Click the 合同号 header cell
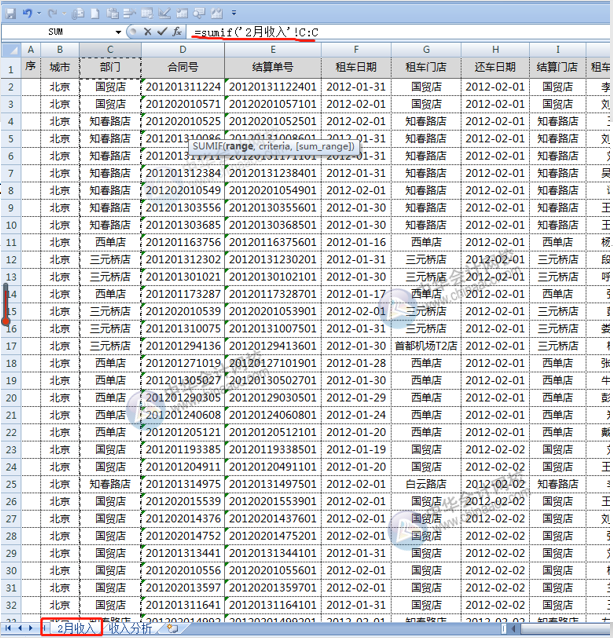The width and height of the screenshot is (613, 638). (x=183, y=67)
